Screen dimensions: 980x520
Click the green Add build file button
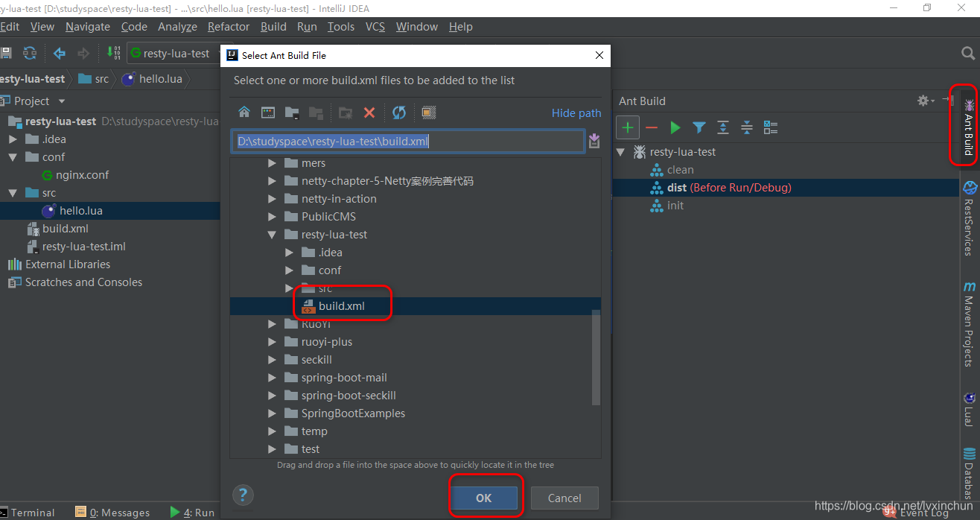(x=628, y=128)
